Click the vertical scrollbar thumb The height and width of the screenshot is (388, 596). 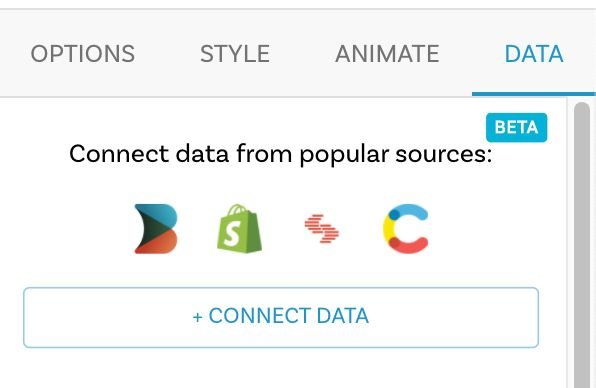582,245
